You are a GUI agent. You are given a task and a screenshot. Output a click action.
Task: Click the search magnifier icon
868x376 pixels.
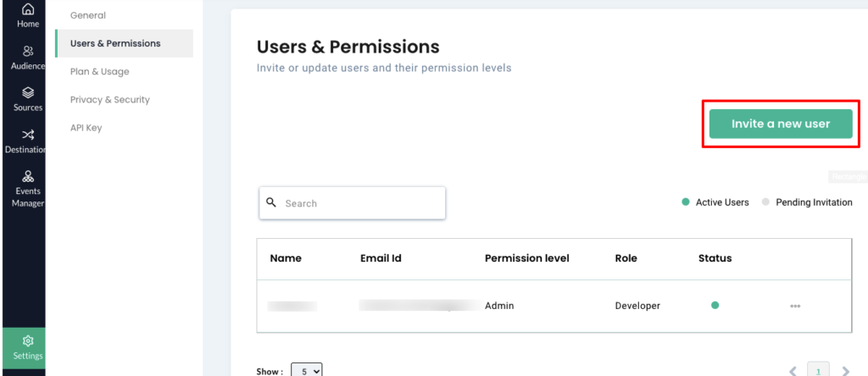pos(271,202)
